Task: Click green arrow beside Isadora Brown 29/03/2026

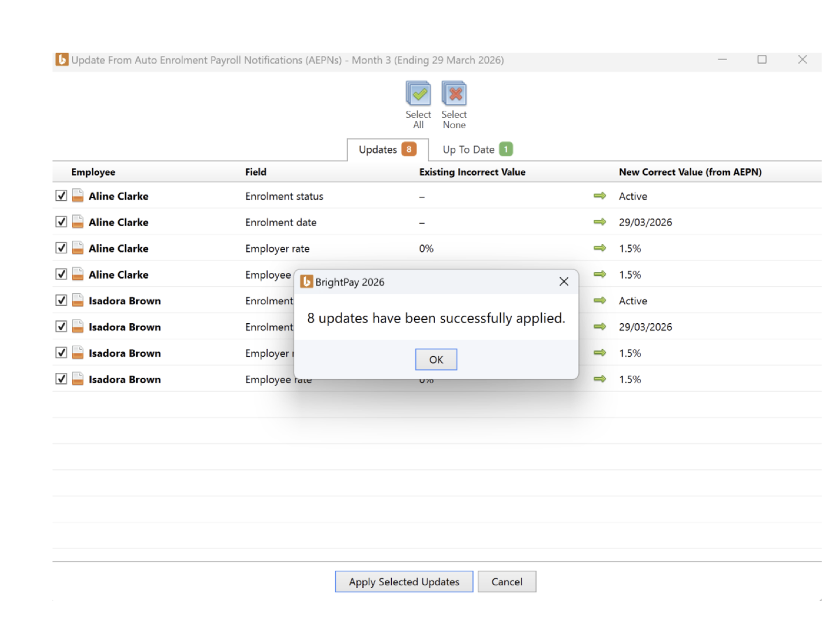Action: (x=600, y=327)
